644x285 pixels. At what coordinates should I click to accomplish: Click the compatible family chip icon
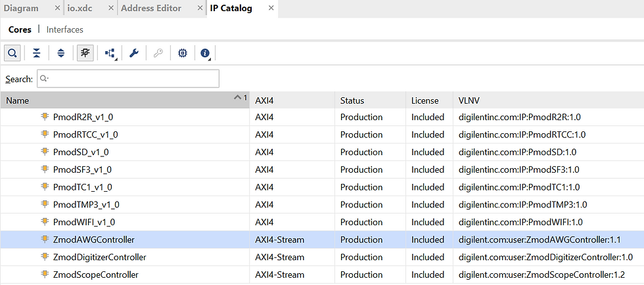[183, 53]
